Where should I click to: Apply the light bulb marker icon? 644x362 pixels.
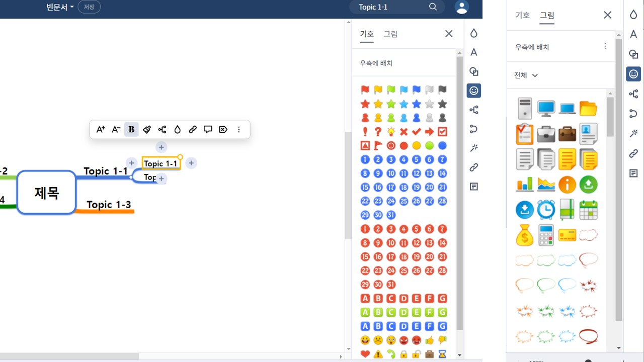391,132
